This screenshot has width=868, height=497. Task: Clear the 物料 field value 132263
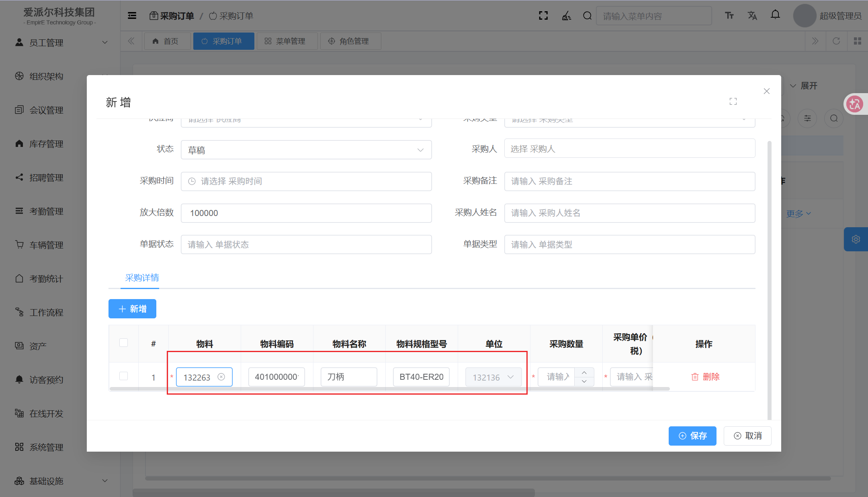[x=221, y=377]
